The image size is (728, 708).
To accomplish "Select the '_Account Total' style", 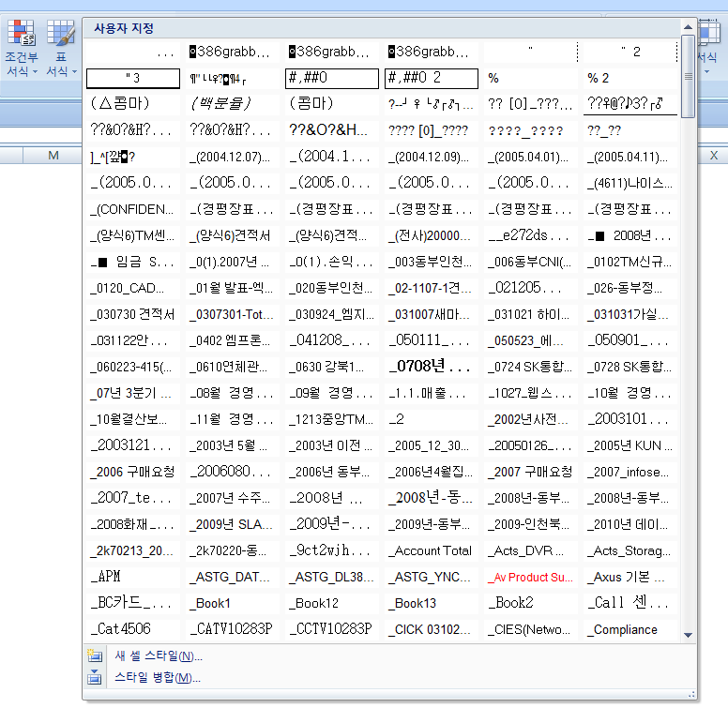I will pos(432,550).
